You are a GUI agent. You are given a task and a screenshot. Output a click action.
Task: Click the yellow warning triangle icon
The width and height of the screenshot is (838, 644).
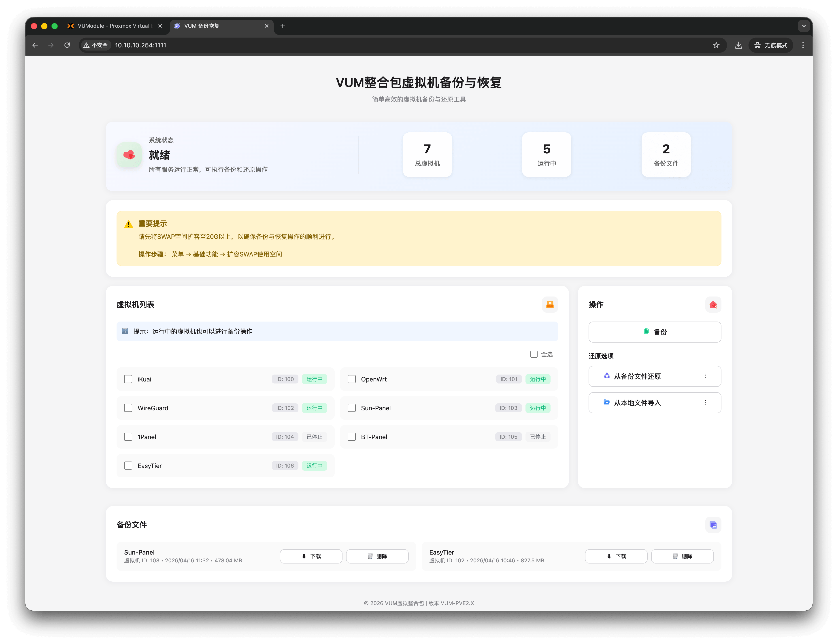tap(128, 224)
